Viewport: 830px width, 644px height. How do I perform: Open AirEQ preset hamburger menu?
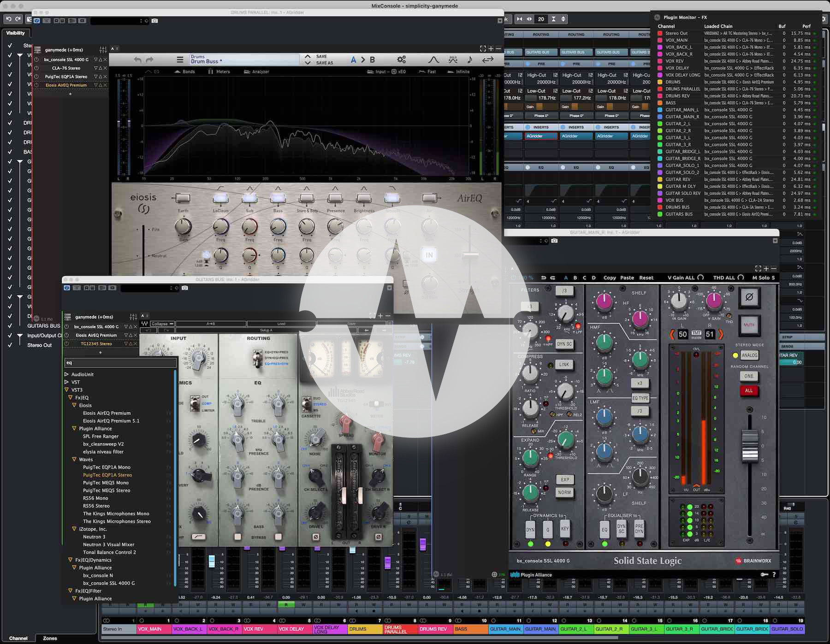(180, 60)
